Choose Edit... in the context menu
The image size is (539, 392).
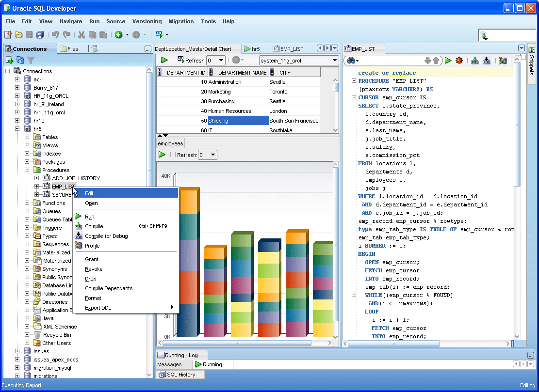(x=127, y=193)
